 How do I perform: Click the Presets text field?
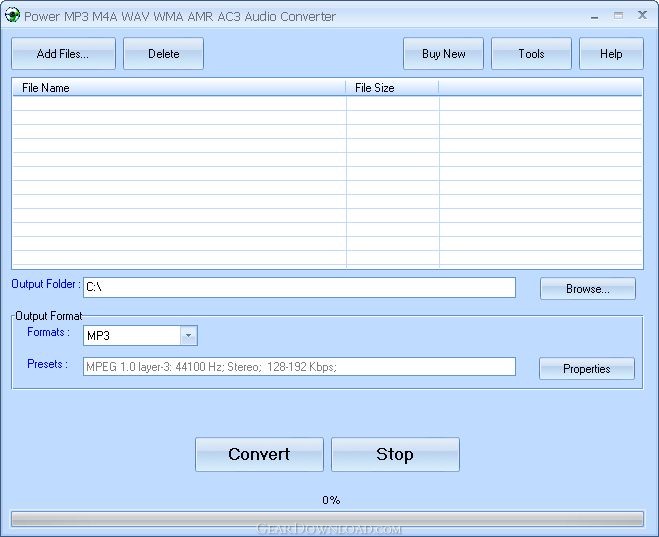299,367
